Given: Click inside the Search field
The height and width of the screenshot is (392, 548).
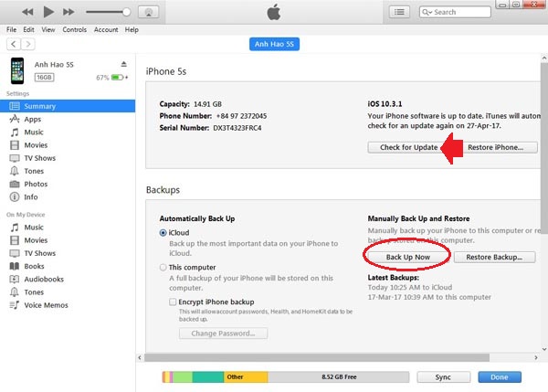Looking at the screenshot, I should click(x=455, y=12).
